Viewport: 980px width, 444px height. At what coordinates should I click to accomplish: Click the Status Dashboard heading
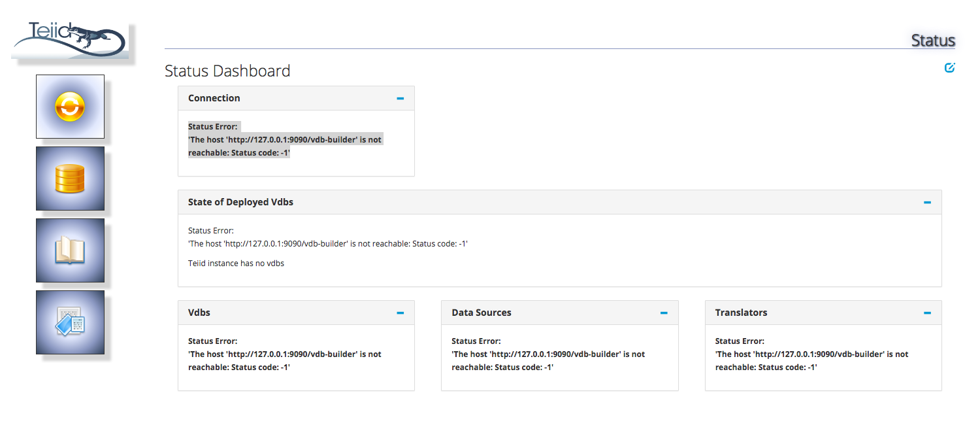[x=227, y=71]
